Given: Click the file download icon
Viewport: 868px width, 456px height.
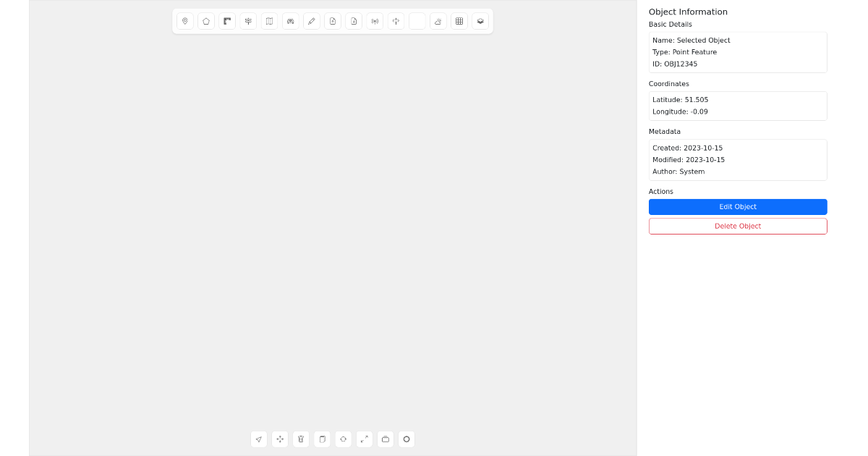Looking at the screenshot, I should pos(354,21).
